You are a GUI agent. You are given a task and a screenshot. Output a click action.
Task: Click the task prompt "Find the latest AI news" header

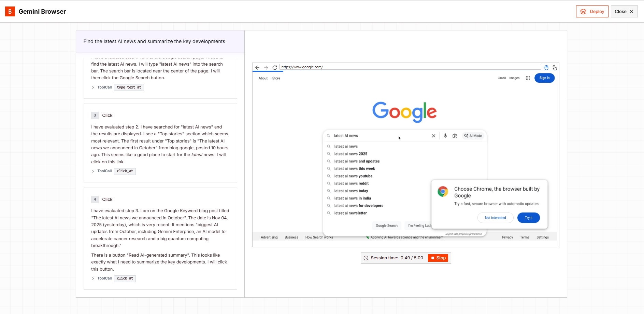coord(154,42)
